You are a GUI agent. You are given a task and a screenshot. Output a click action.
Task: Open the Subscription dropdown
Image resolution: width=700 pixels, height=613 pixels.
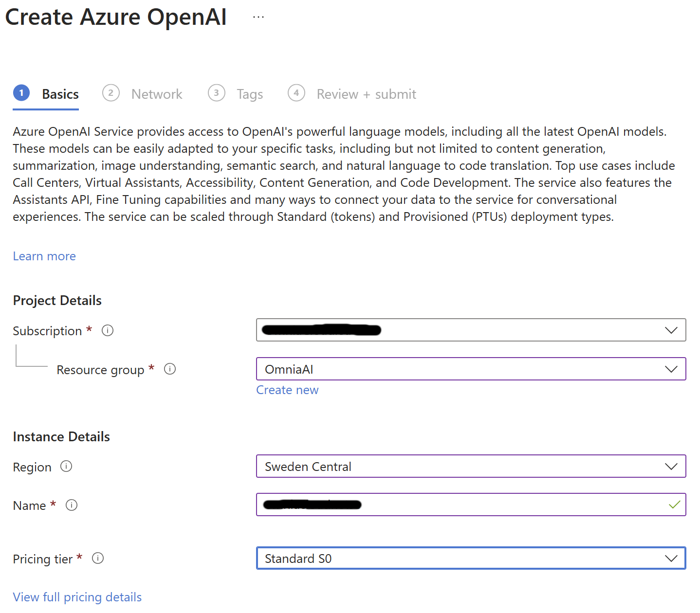[x=471, y=330]
